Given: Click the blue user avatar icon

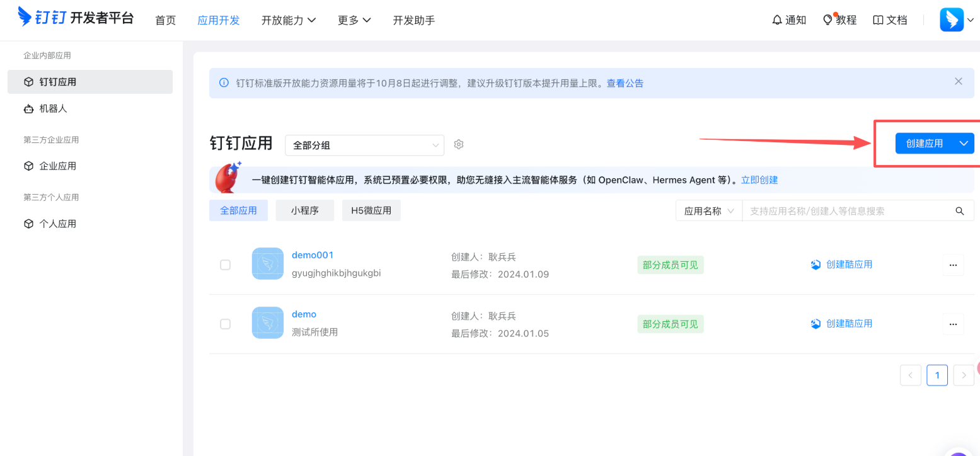Looking at the screenshot, I should [x=952, y=20].
